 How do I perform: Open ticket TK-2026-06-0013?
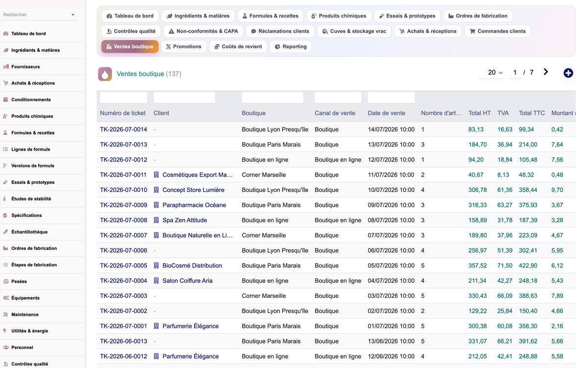pyautogui.click(x=123, y=341)
